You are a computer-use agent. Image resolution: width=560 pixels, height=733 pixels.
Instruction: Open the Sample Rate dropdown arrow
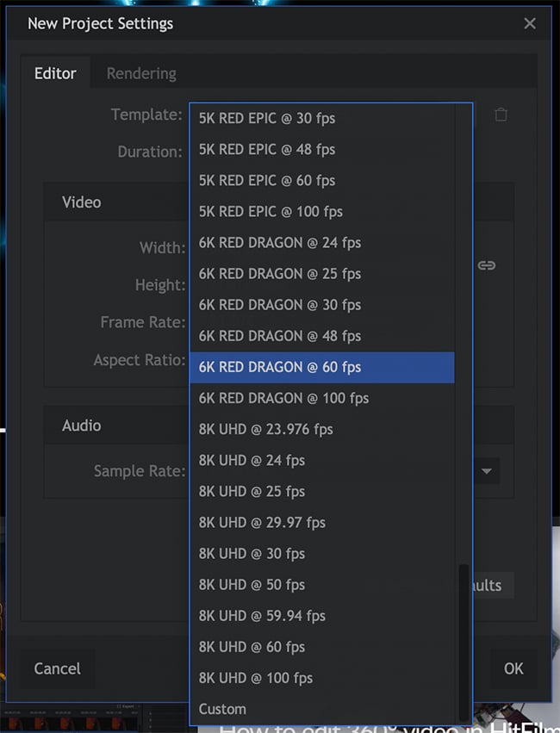[487, 471]
